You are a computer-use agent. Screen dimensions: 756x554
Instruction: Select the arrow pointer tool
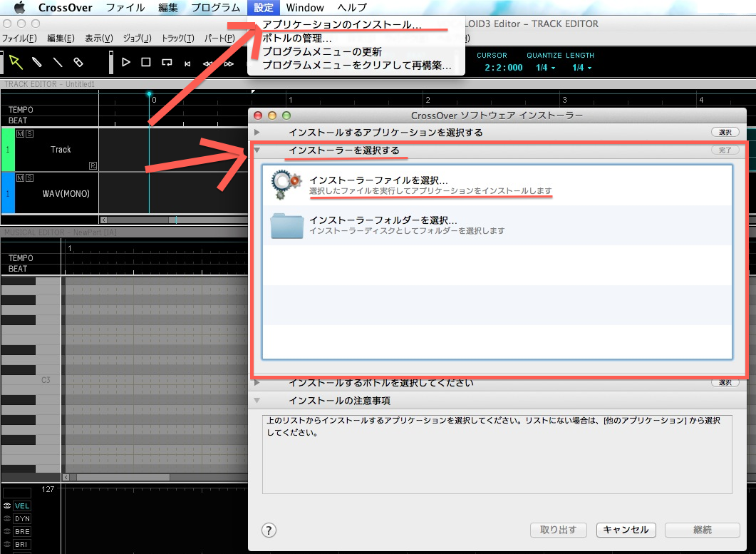point(16,62)
